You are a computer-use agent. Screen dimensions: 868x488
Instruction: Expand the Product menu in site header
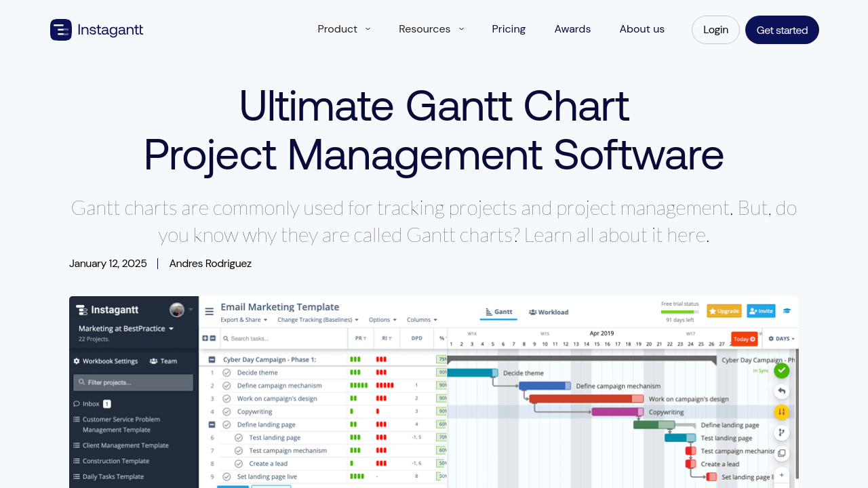coord(344,29)
